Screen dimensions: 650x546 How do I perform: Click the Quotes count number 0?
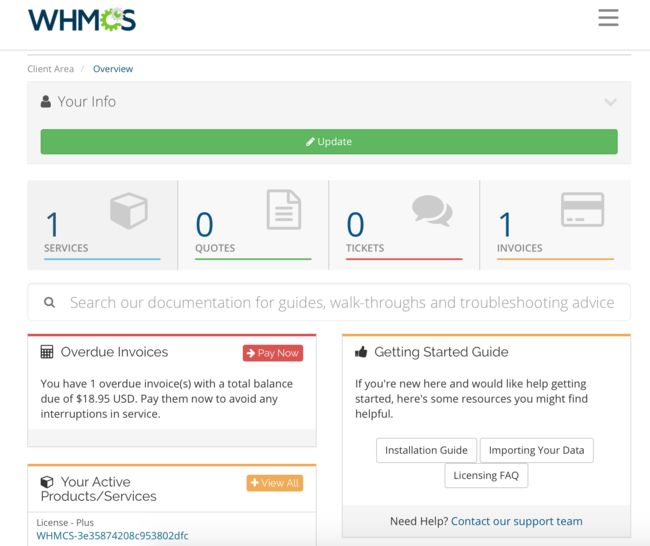(x=204, y=224)
